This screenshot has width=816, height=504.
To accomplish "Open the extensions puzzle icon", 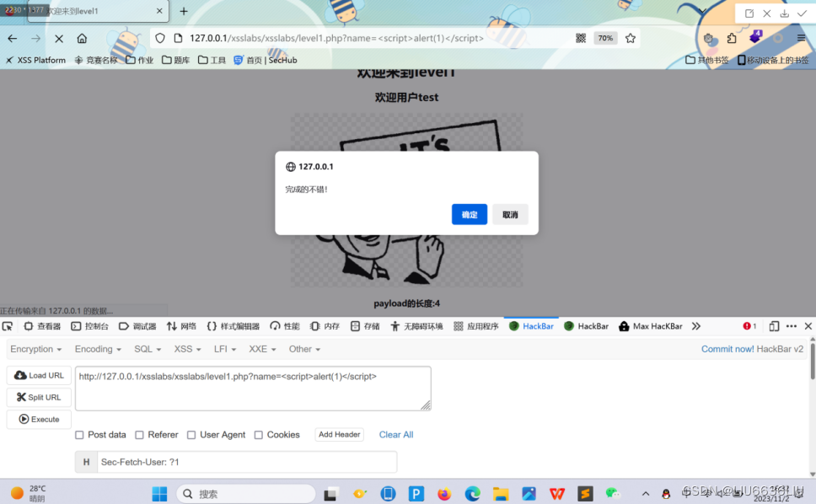I will [732, 38].
